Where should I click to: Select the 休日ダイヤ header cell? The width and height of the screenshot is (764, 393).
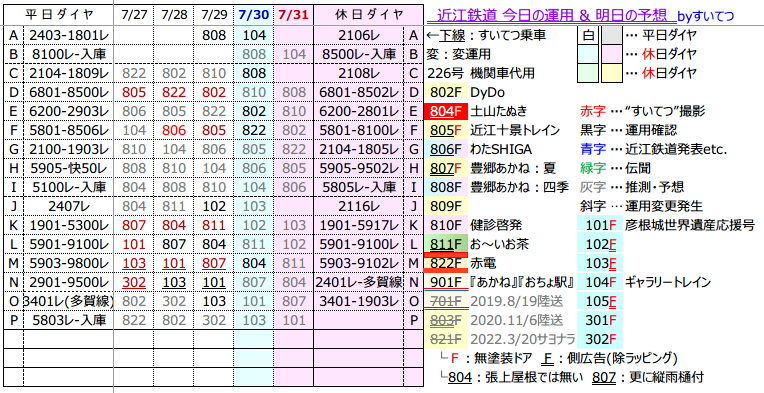click(369, 15)
